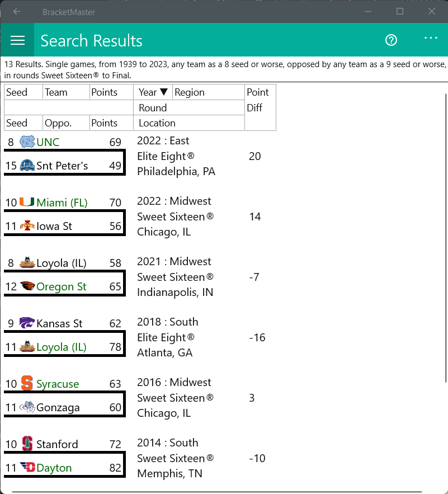Click the Iowa St team logo
Viewport: 448px width, 494px height.
[x=27, y=225]
